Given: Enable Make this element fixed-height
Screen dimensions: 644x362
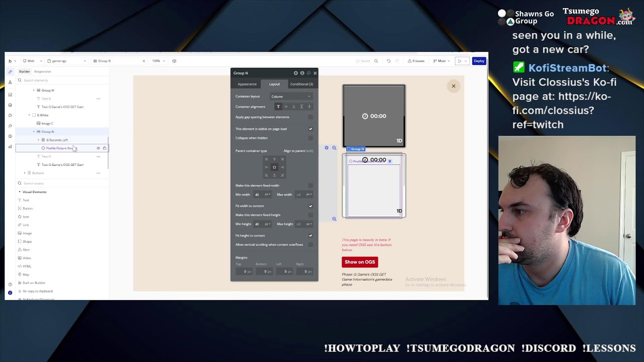Looking at the screenshot, I should (x=310, y=215).
